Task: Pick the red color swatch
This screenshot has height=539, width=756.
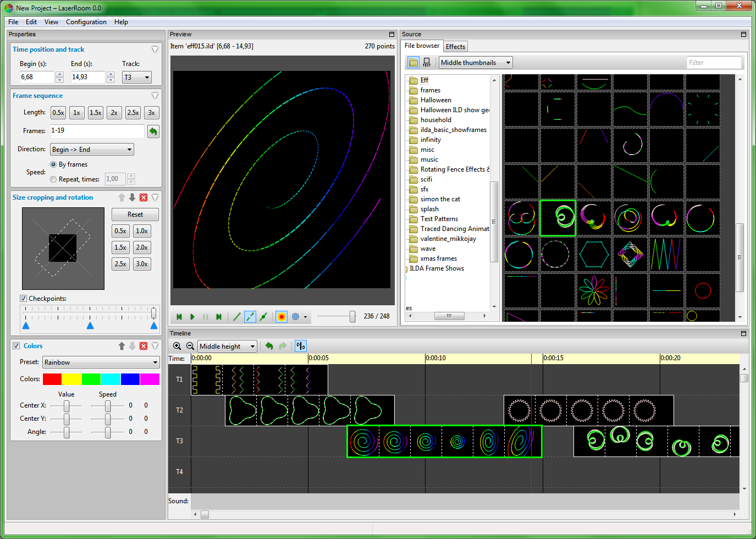Action: pos(52,379)
